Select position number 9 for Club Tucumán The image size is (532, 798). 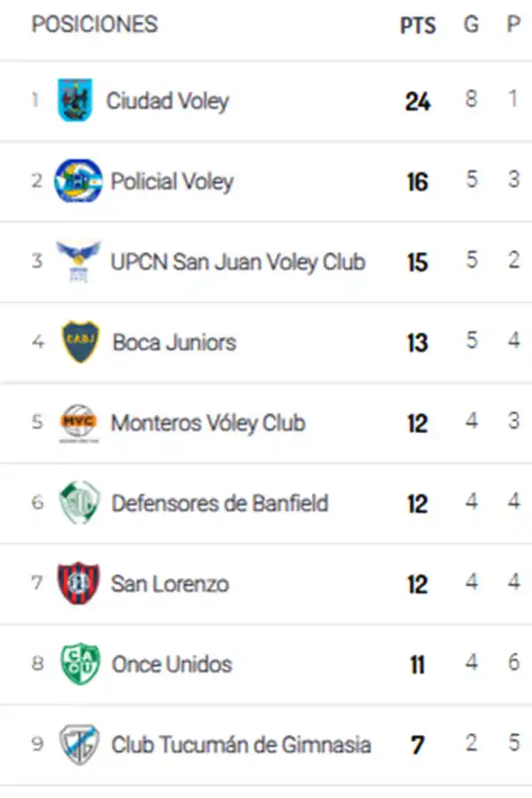pyautogui.click(x=36, y=746)
